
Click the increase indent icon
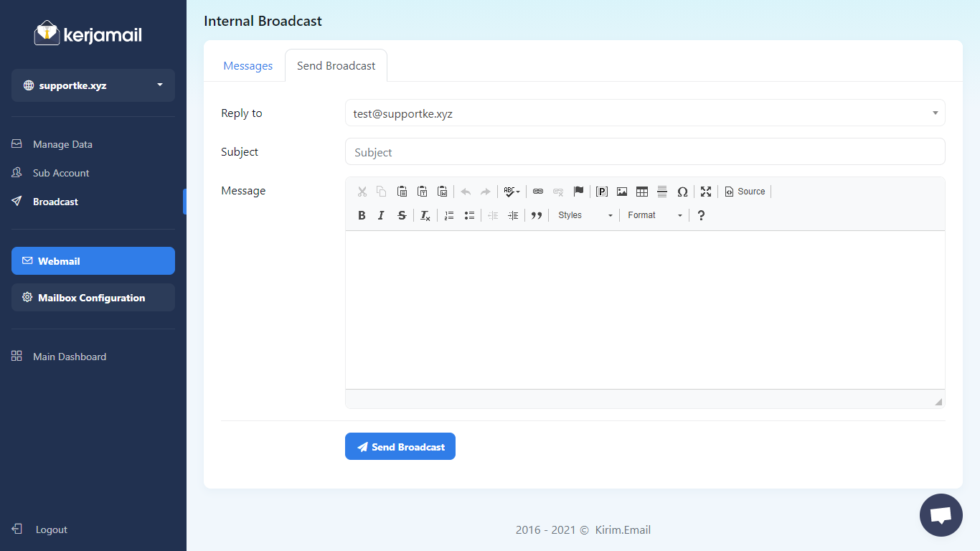click(x=513, y=215)
